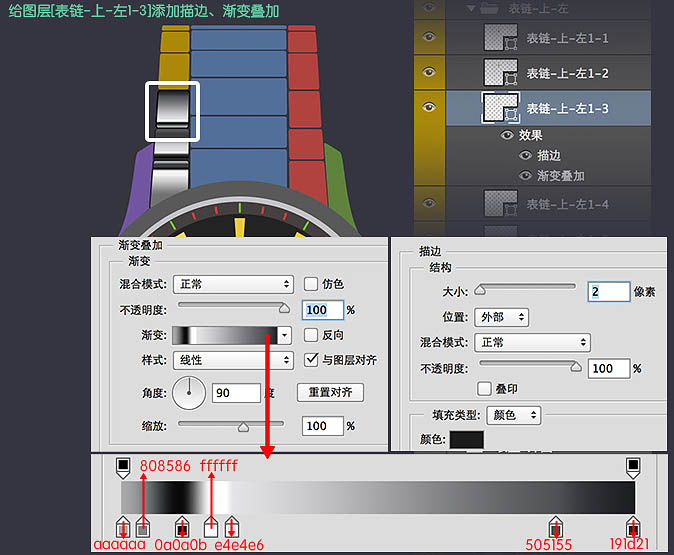Click the gradient editor color bar

click(x=378, y=497)
